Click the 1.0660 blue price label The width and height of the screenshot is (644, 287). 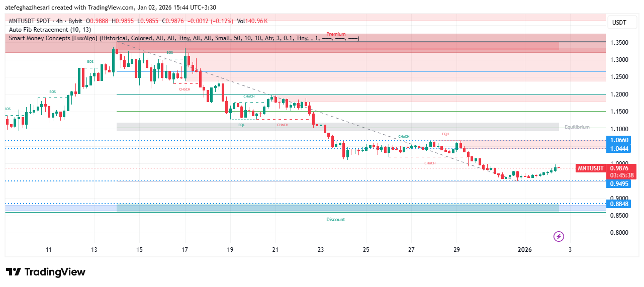coord(619,140)
